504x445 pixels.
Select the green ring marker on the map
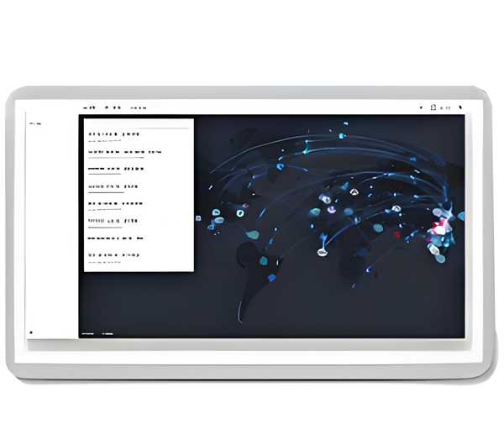tap(239, 213)
